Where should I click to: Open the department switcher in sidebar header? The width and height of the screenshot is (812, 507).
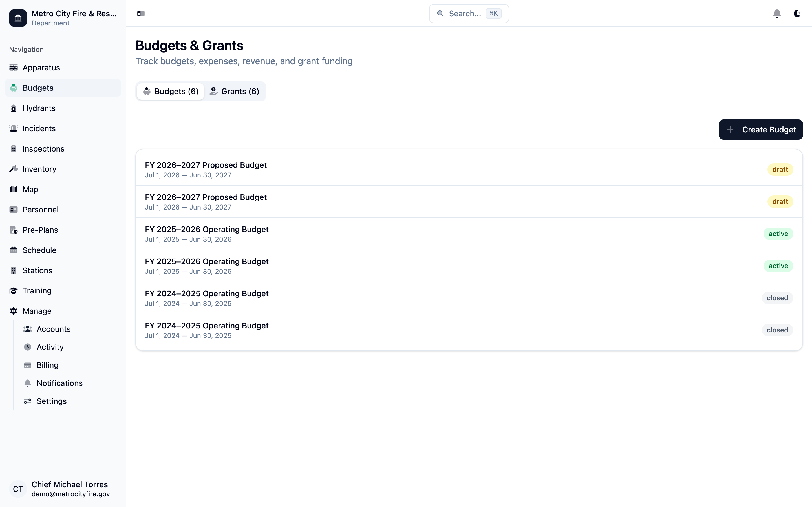(63, 18)
